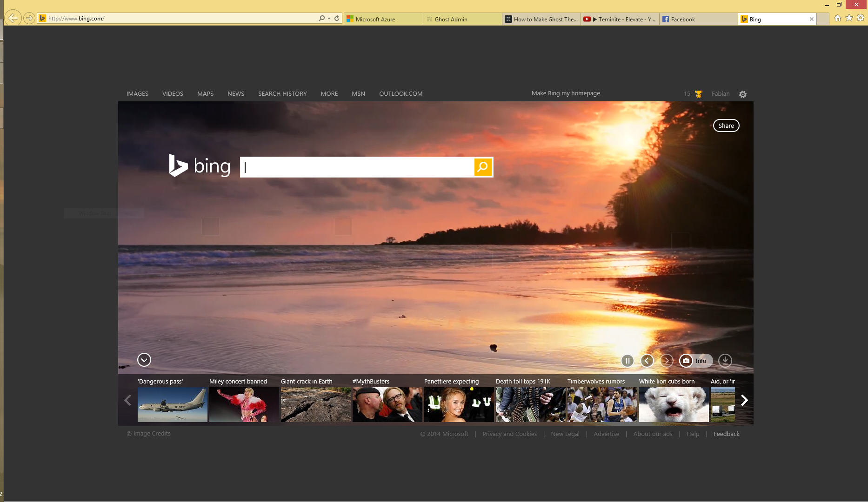Switch to the Ghost Admin tab
This screenshot has height=502, width=868.
click(x=462, y=19)
